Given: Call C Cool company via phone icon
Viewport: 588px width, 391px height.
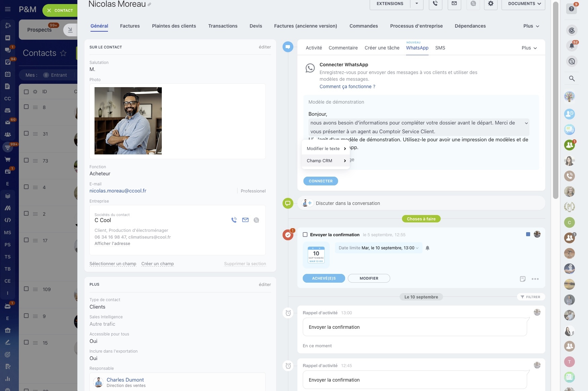Looking at the screenshot, I should click(x=234, y=220).
